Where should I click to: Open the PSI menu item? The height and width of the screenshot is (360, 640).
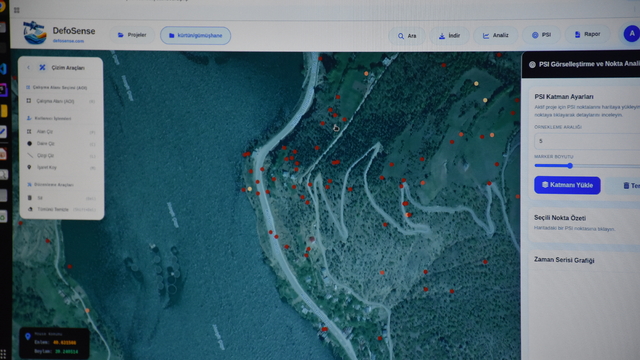[541, 35]
